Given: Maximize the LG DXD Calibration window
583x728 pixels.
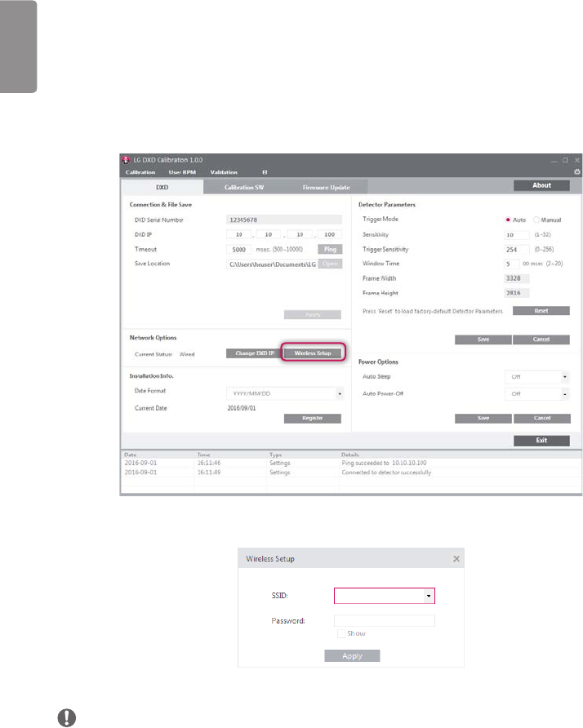Looking at the screenshot, I should 565,160.
